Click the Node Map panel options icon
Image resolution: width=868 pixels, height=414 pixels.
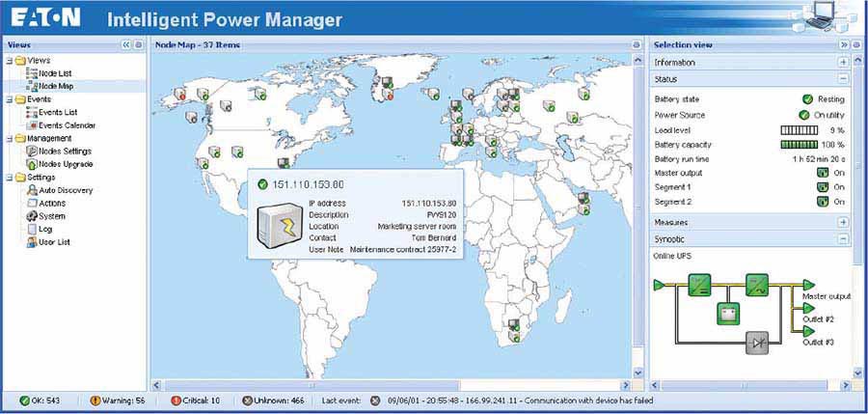637,45
